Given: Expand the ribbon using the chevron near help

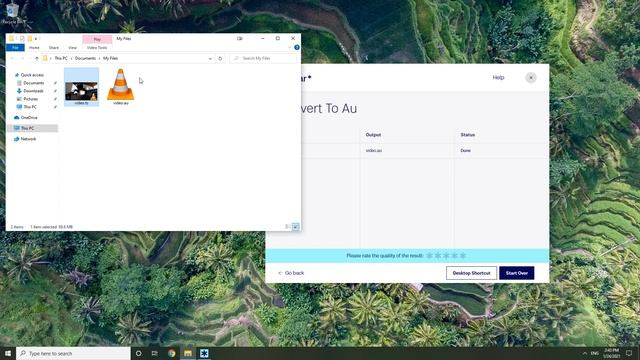Looking at the screenshot, I should (289, 47).
